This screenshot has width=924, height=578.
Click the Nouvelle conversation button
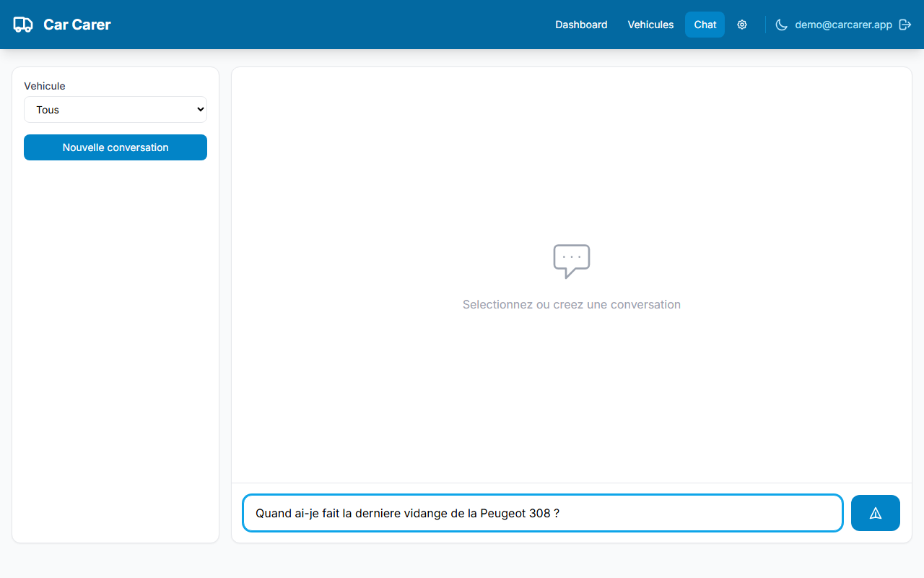coord(115,147)
